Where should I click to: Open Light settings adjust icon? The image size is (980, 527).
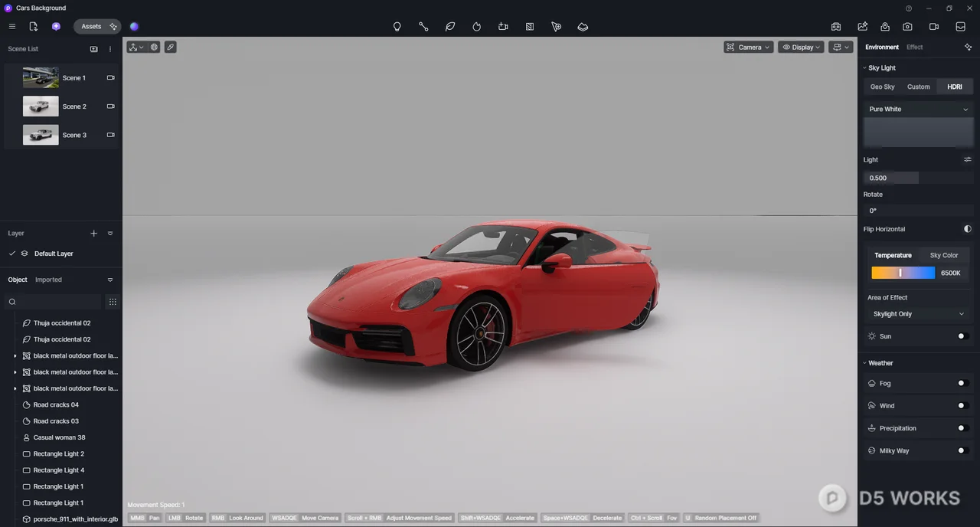pyautogui.click(x=967, y=159)
